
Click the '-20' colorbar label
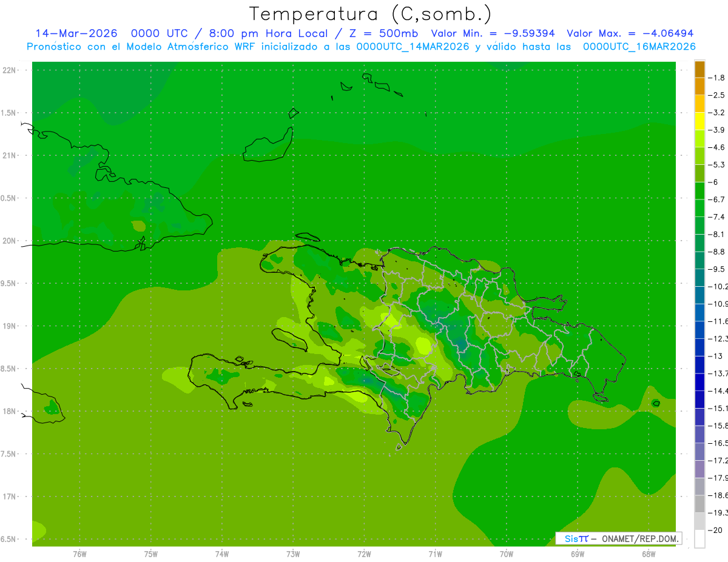click(x=715, y=530)
